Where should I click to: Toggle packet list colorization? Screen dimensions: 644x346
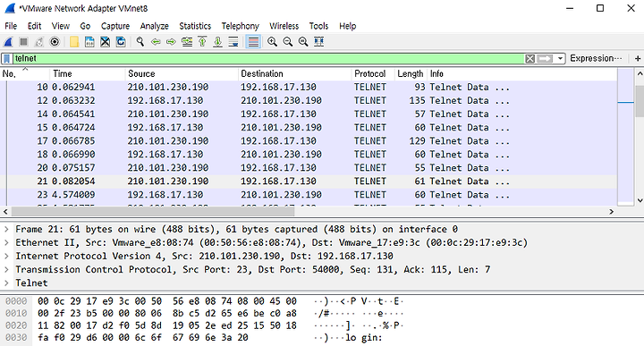point(253,42)
